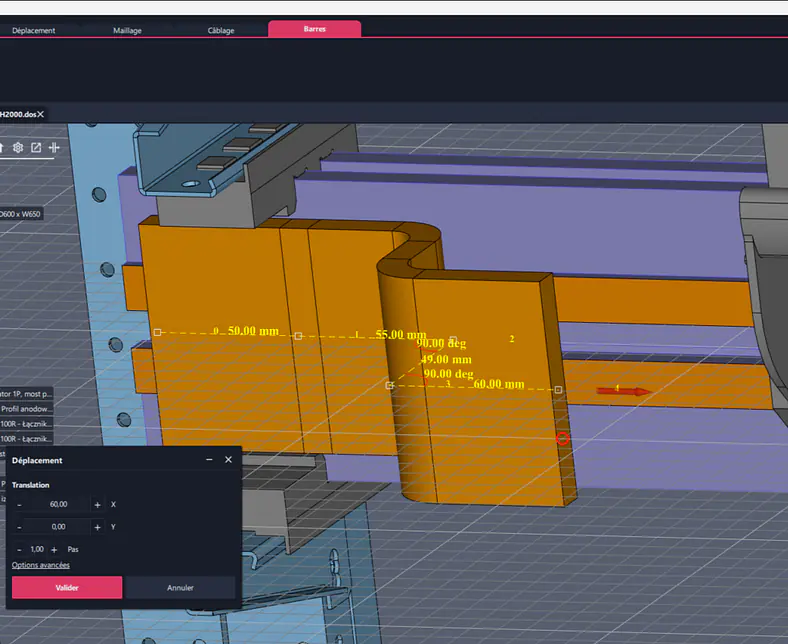This screenshot has width=788, height=644.
Task: Click the Annuler button
Action: [180, 587]
